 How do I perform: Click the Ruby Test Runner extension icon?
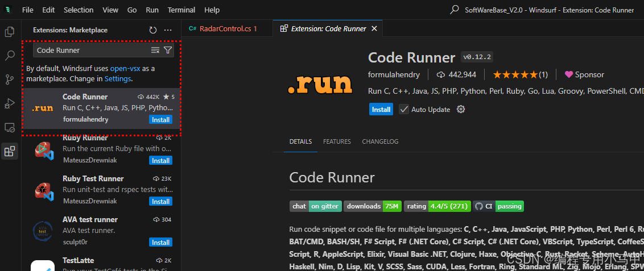pos(44,191)
